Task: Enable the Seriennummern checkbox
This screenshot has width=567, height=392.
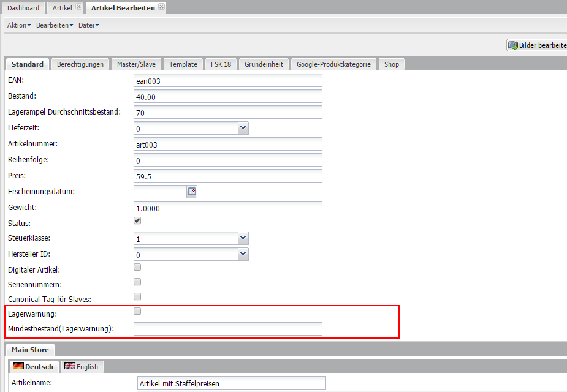Action: (x=137, y=282)
